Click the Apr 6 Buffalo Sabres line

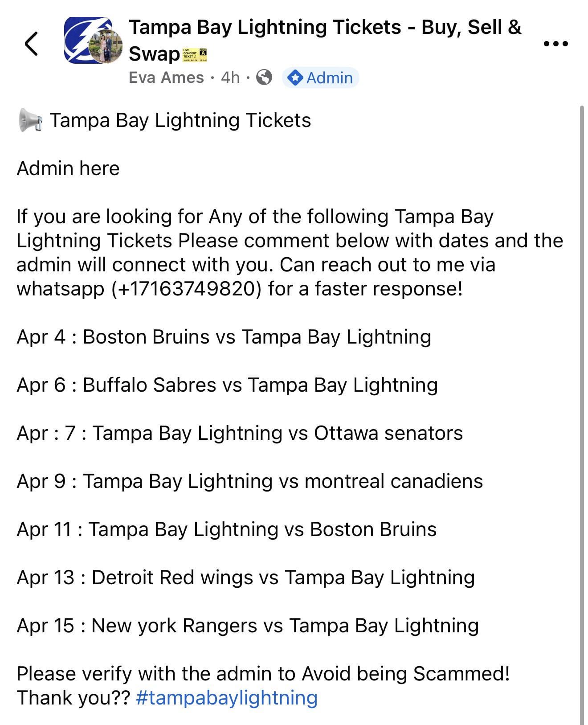point(227,385)
